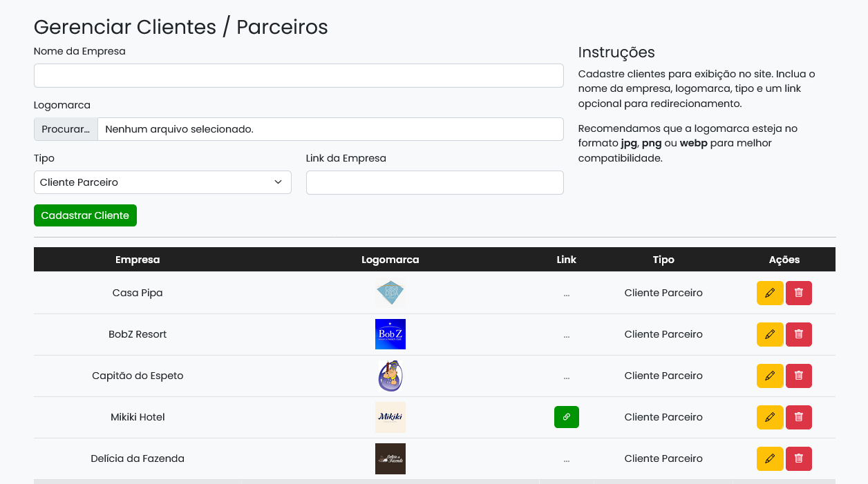Click the '...' link cell in Casa Pipa row
This screenshot has width=868, height=484.
567,293
